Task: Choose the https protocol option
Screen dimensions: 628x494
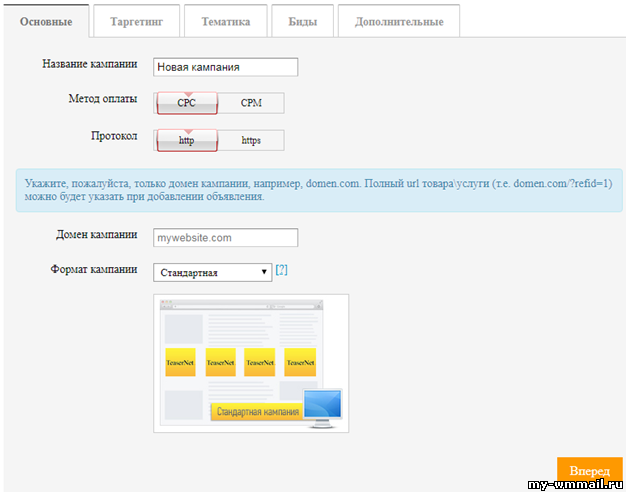Action: [x=251, y=140]
